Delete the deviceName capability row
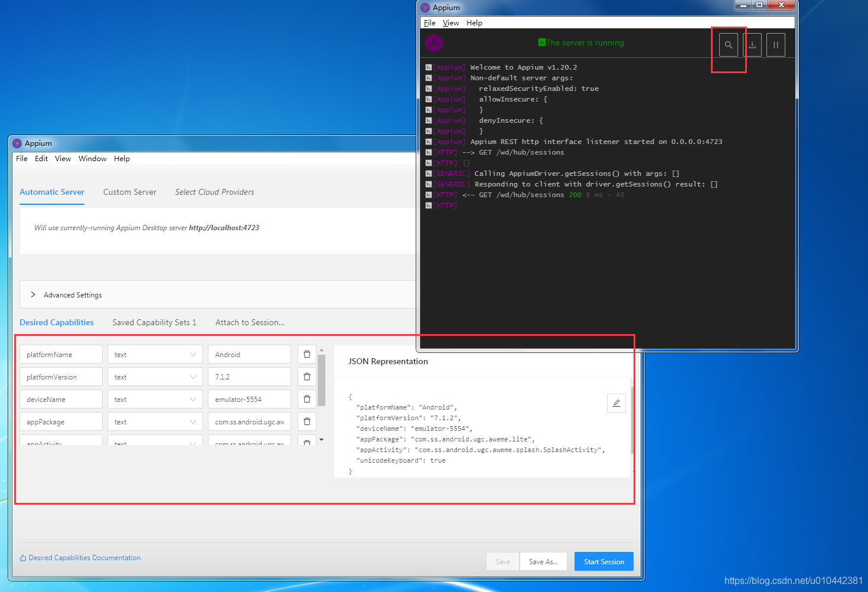Viewport: 868px width, 592px height. [307, 399]
